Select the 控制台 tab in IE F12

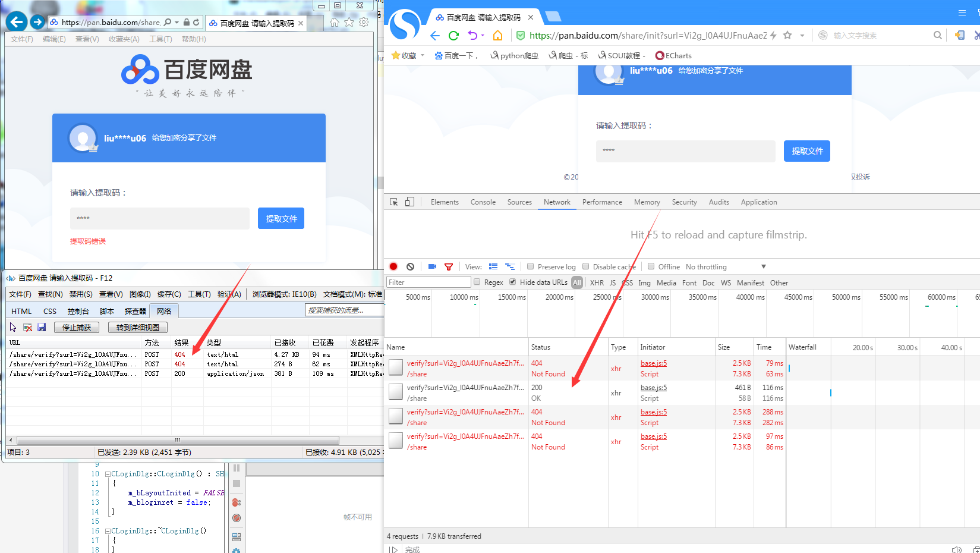tap(78, 311)
